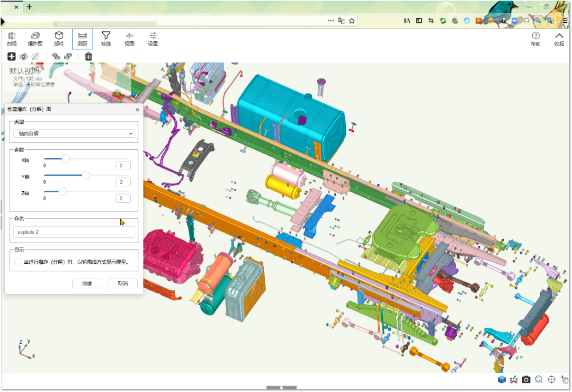Click the zoom-to-fit magnifier icon

[539, 380]
